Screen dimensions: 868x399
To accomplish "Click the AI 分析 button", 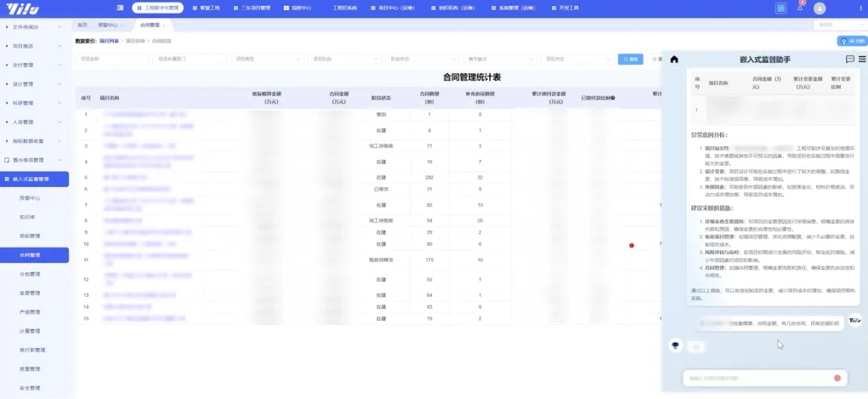I will click(x=851, y=41).
